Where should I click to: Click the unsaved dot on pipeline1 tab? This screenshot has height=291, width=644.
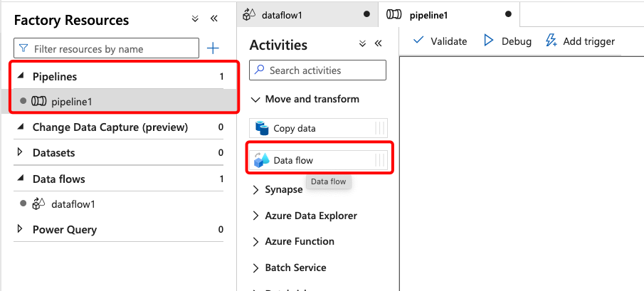pos(508,14)
